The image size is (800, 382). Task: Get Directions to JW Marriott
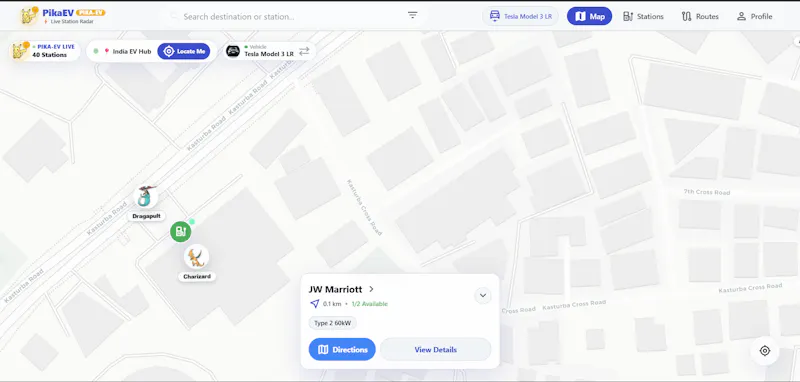coord(342,349)
